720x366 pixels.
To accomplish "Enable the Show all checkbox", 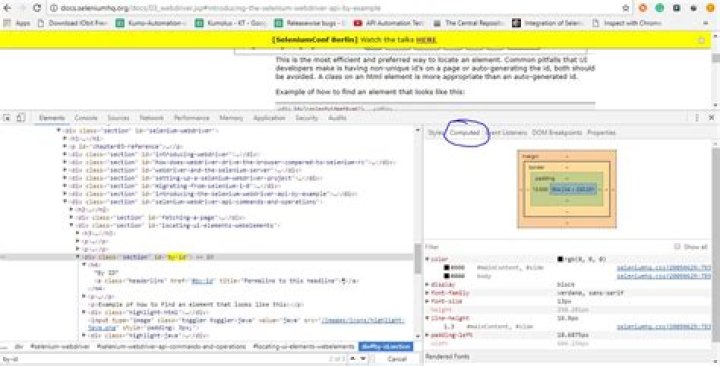I will [x=677, y=247].
